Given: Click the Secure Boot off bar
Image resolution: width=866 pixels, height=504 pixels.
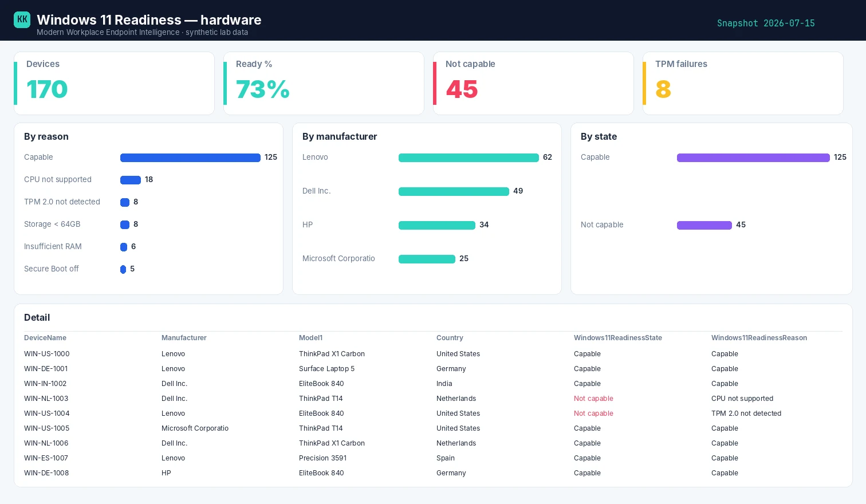Looking at the screenshot, I should click(123, 269).
